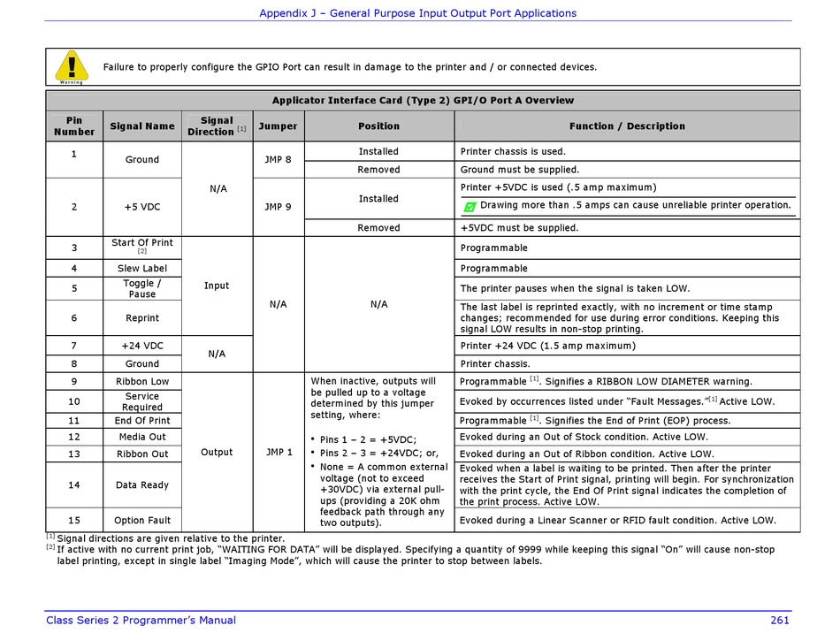Screen dimensions: 840x633
Task: Click the "+24 VDC" signal name cell
Action: (x=142, y=346)
